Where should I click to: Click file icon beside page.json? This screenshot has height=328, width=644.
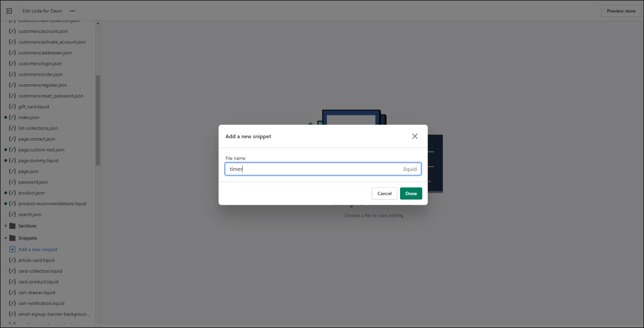tap(13, 171)
